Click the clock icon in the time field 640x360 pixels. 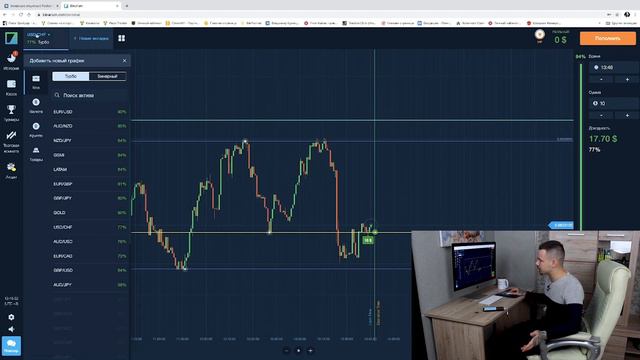(596, 67)
